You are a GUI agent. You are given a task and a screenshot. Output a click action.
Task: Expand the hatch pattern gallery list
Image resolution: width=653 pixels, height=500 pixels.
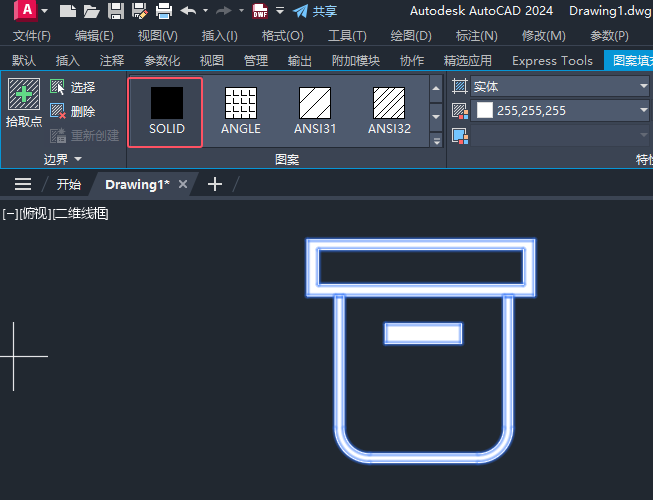click(x=436, y=141)
